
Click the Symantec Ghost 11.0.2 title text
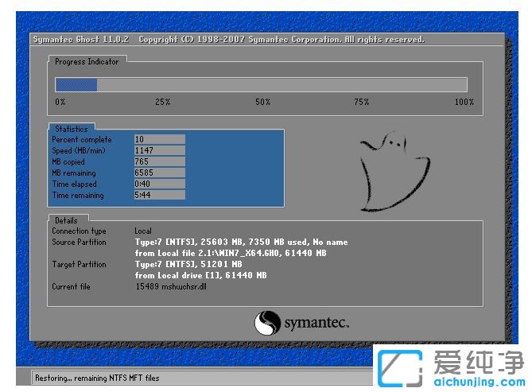pyautogui.click(x=81, y=40)
